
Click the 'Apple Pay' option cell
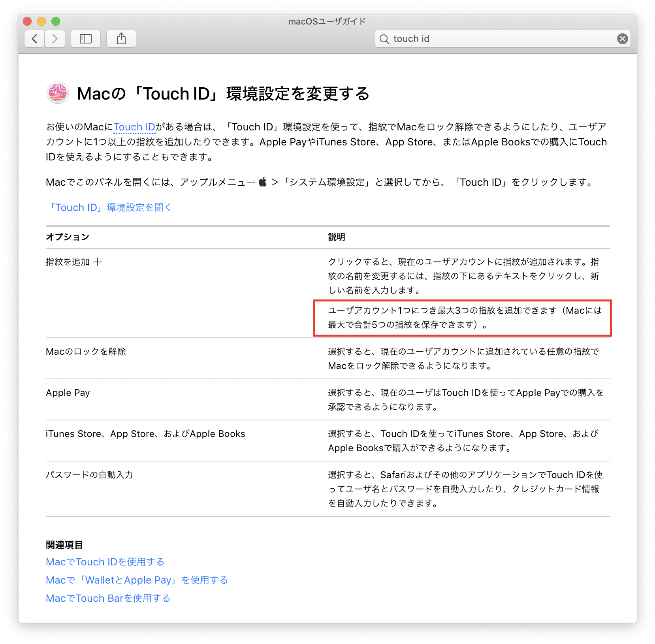68,393
